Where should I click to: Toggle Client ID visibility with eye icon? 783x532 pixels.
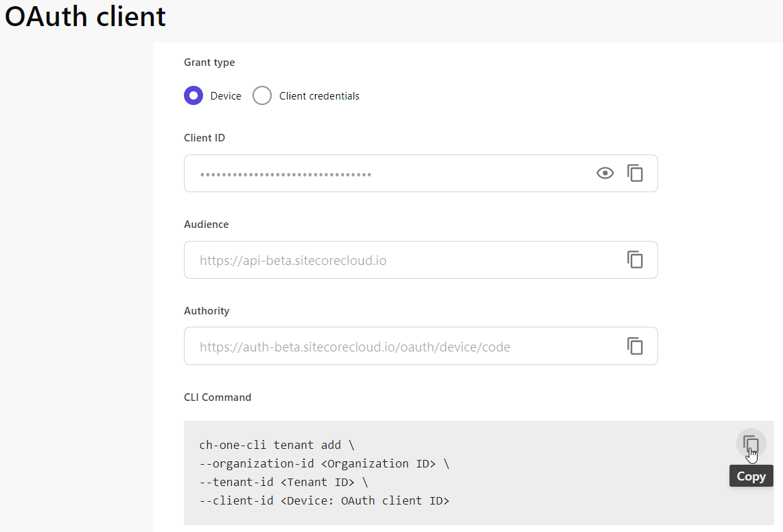coord(605,173)
